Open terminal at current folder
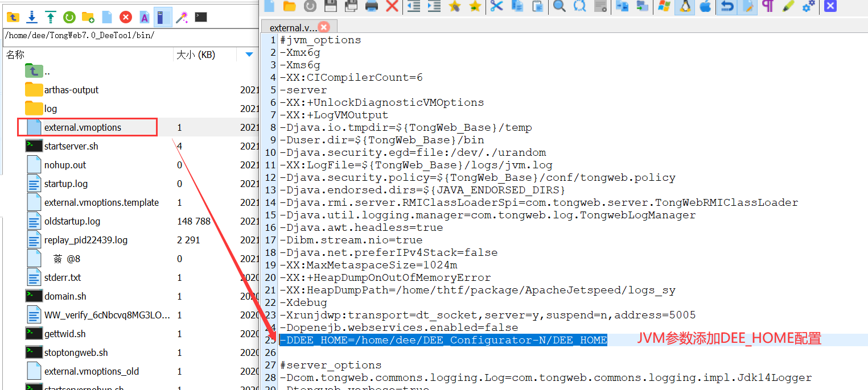 click(200, 17)
